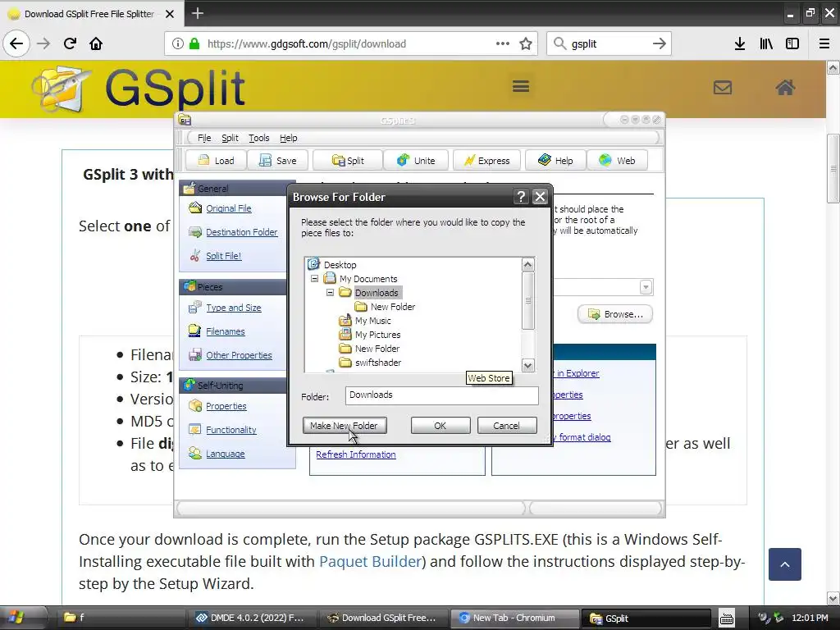Click OK in Browse For Folder dialog
The image size is (840, 630).
441,426
